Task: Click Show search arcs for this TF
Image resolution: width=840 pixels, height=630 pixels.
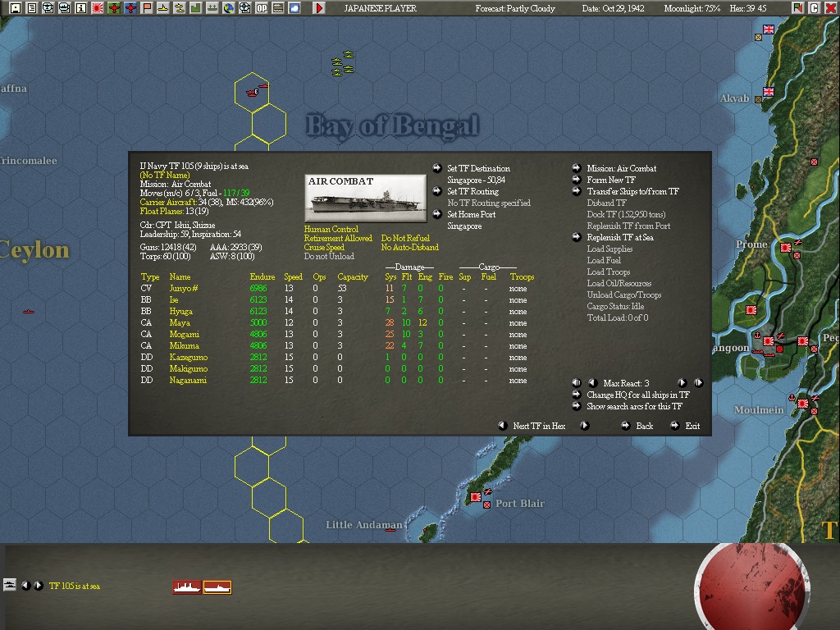Action: point(634,406)
